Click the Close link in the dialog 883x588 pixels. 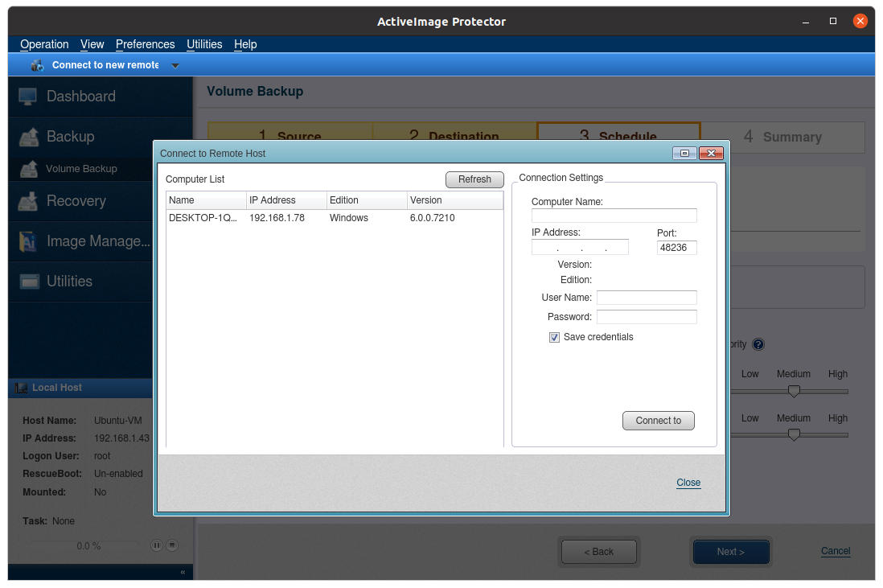[688, 483]
